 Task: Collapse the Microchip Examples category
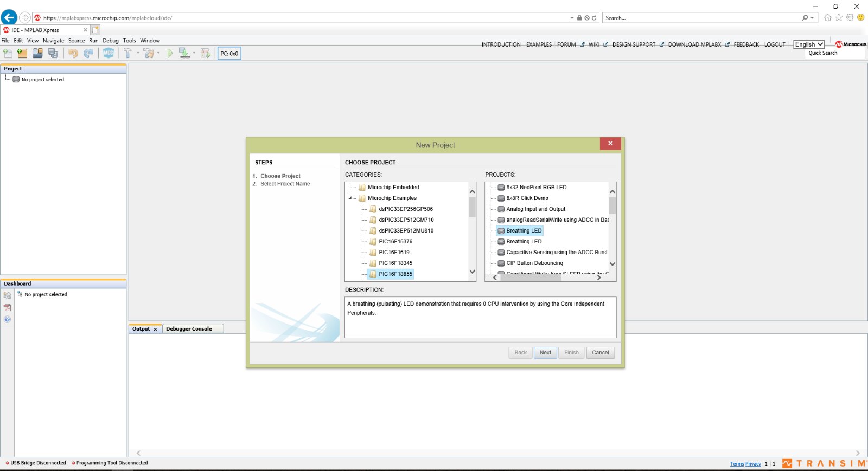point(350,198)
